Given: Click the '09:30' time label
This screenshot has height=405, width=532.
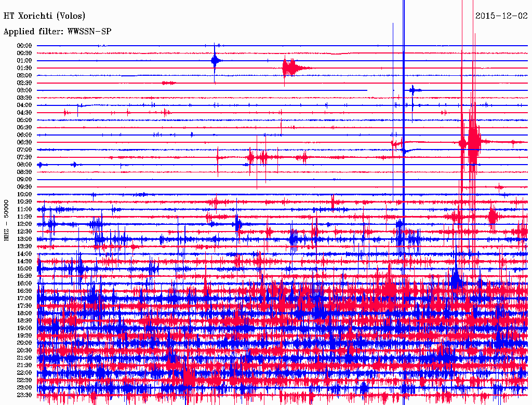Looking at the screenshot, I should click(x=24, y=187).
